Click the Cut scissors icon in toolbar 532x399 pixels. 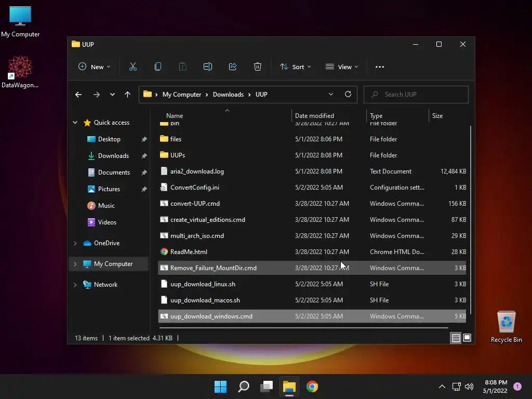point(132,67)
